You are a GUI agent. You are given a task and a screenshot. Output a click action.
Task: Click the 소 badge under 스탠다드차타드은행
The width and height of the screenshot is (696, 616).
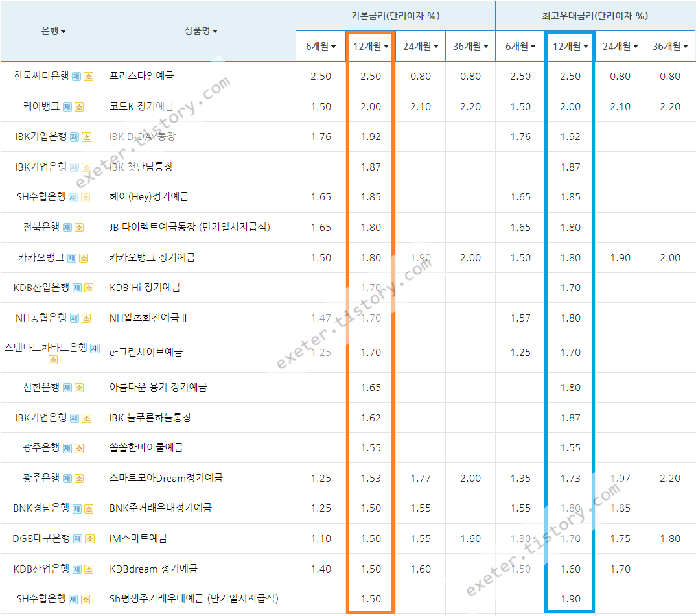pos(53,360)
